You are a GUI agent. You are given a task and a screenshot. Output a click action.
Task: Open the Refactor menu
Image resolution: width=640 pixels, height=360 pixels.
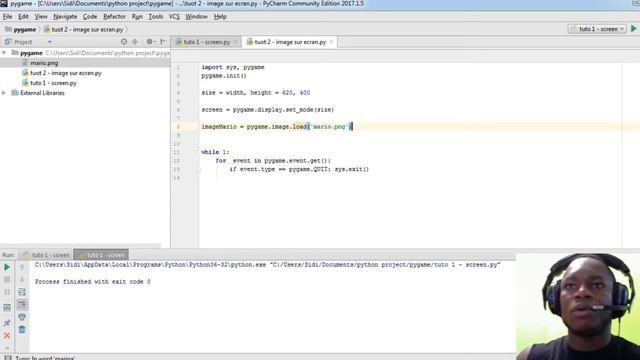pos(114,17)
